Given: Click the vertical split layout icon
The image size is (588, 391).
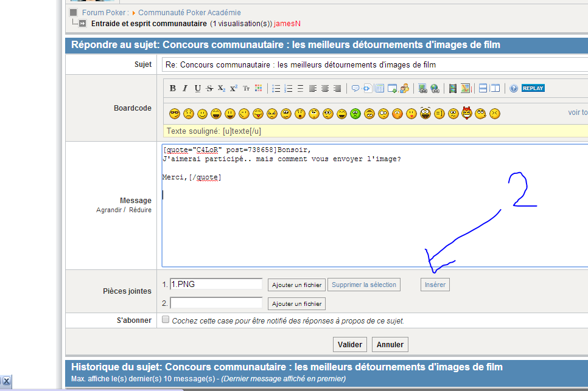Looking at the screenshot, I should (x=495, y=88).
